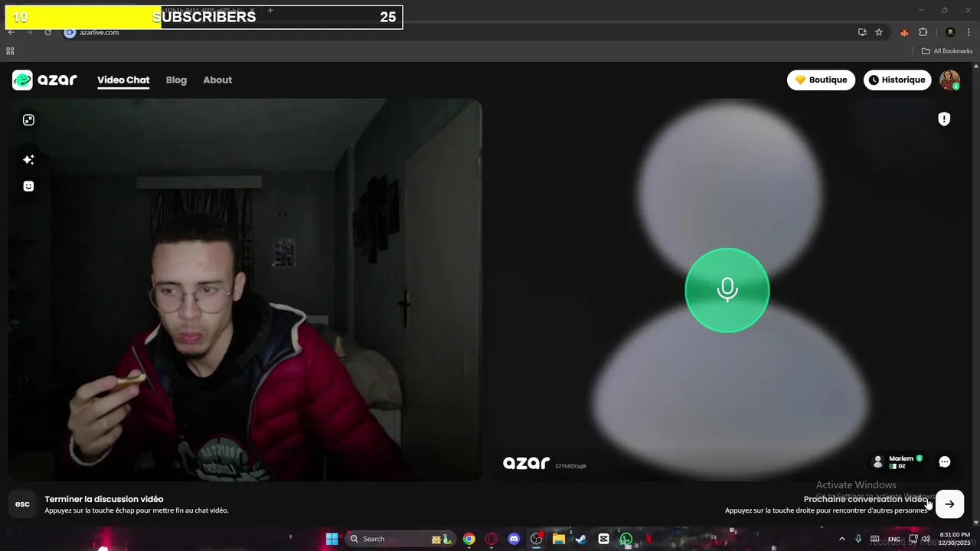Image resolution: width=980 pixels, height=551 pixels.
Task: Click the esc end chat button
Action: pos(22,504)
